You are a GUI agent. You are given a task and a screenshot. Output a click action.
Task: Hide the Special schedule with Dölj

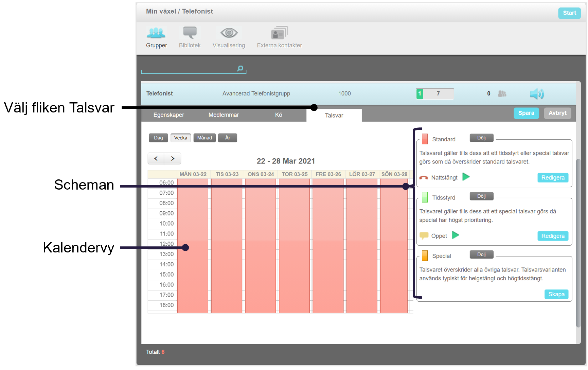coord(481,254)
